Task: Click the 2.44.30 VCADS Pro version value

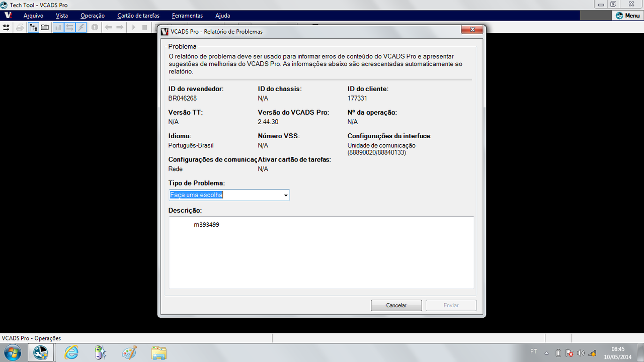Action: pyautogui.click(x=268, y=122)
